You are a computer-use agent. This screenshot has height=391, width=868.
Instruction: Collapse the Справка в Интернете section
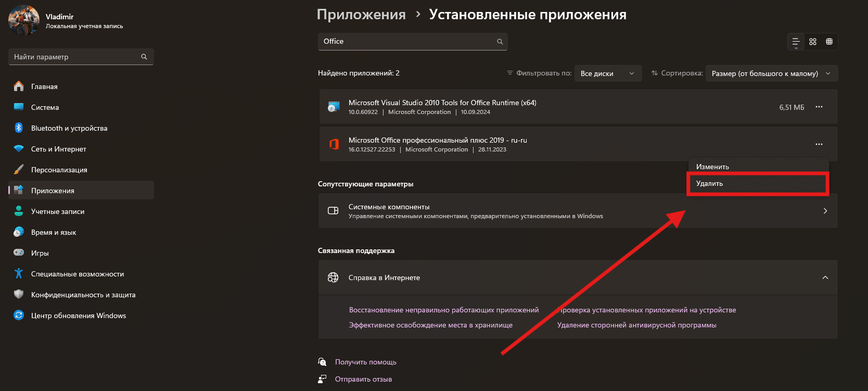(x=825, y=278)
